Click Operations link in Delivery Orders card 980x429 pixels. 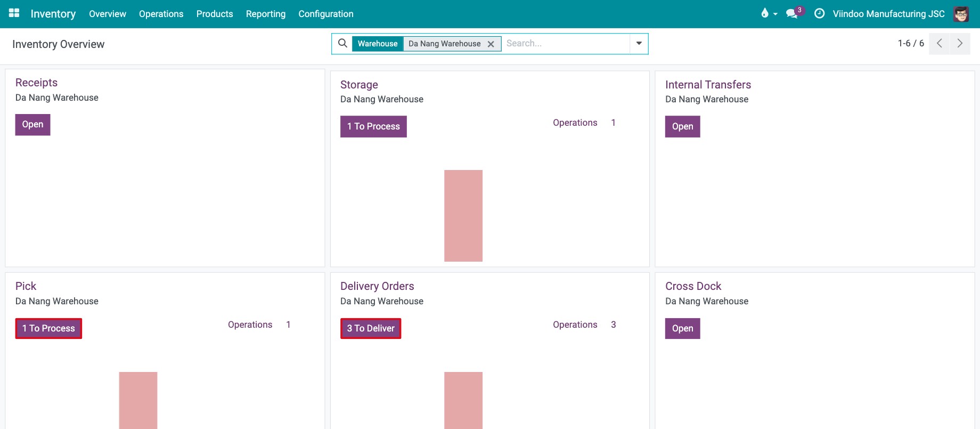point(575,325)
